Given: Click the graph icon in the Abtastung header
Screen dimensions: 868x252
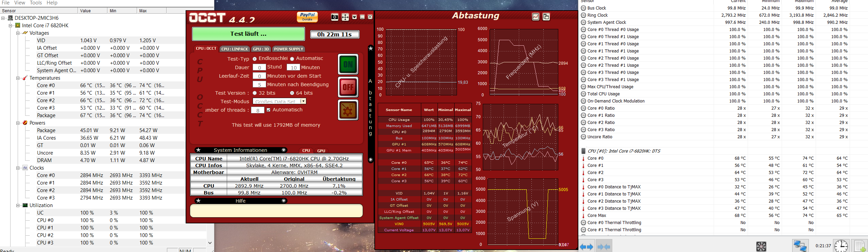Looking at the screenshot, I should click(535, 17).
